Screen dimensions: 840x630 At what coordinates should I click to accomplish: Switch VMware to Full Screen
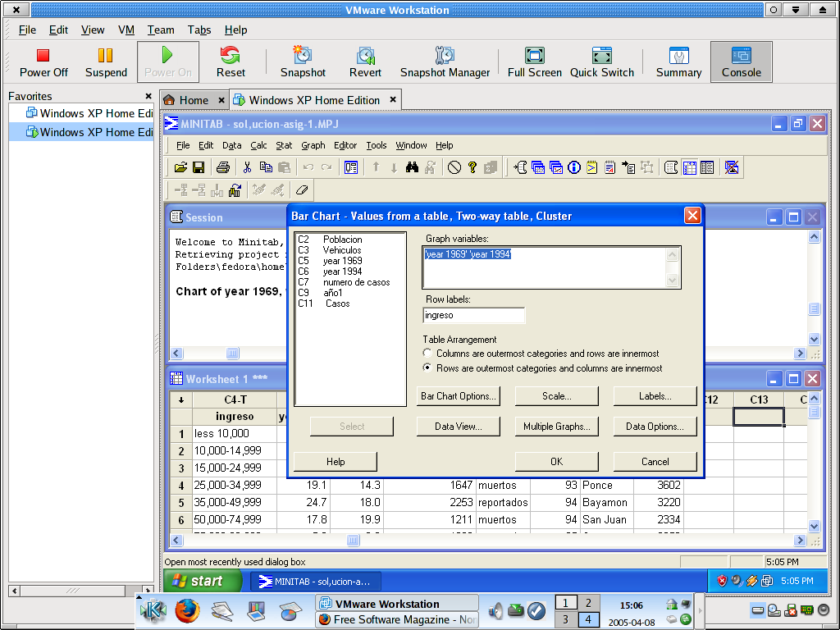click(535, 62)
